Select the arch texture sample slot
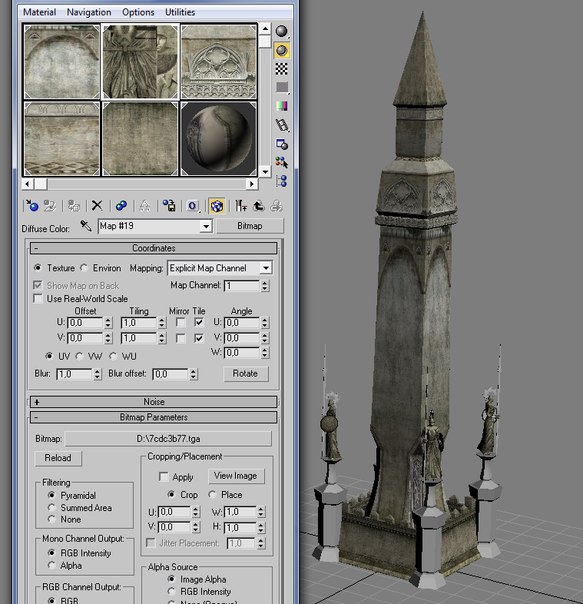The image size is (583, 604). pyautogui.click(x=62, y=62)
